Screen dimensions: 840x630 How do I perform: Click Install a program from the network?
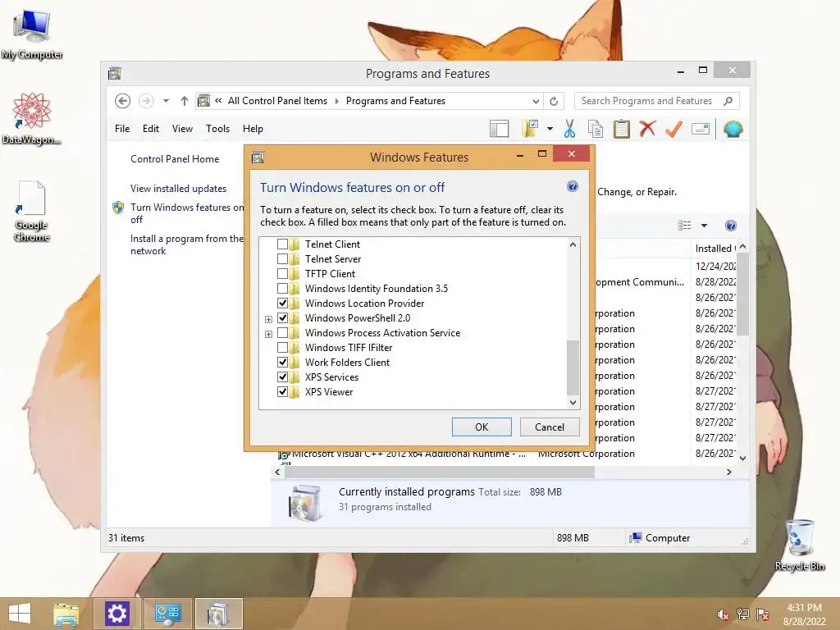pyautogui.click(x=187, y=244)
